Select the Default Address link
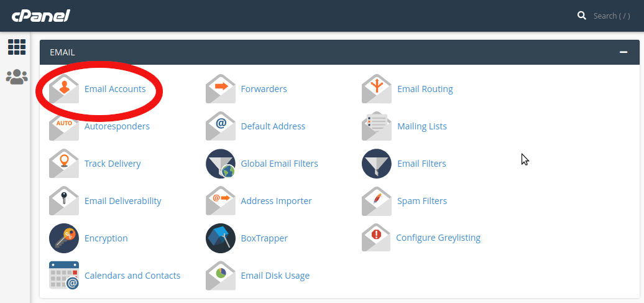Image resolution: width=644 pixels, height=303 pixels. point(273,126)
